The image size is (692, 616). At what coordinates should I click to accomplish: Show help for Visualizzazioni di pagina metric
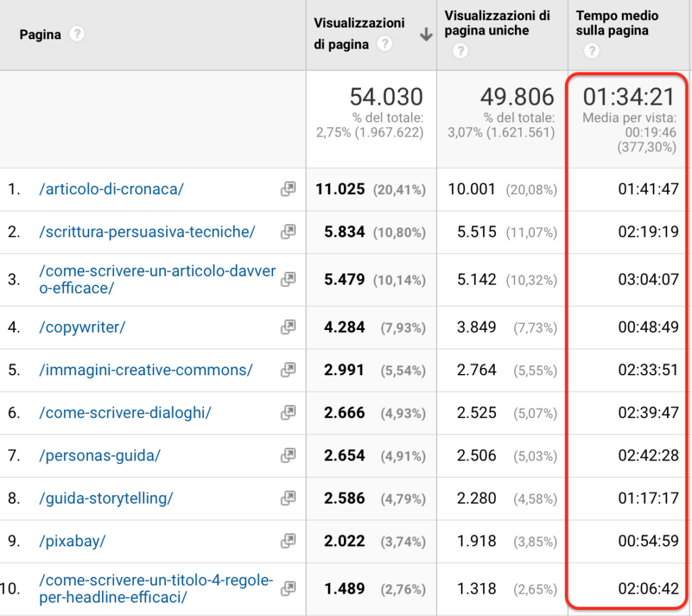click(x=385, y=45)
